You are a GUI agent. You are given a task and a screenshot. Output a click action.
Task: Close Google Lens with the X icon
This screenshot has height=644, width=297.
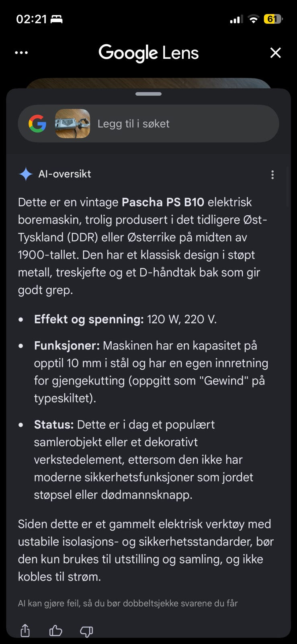click(x=276, y=53)
